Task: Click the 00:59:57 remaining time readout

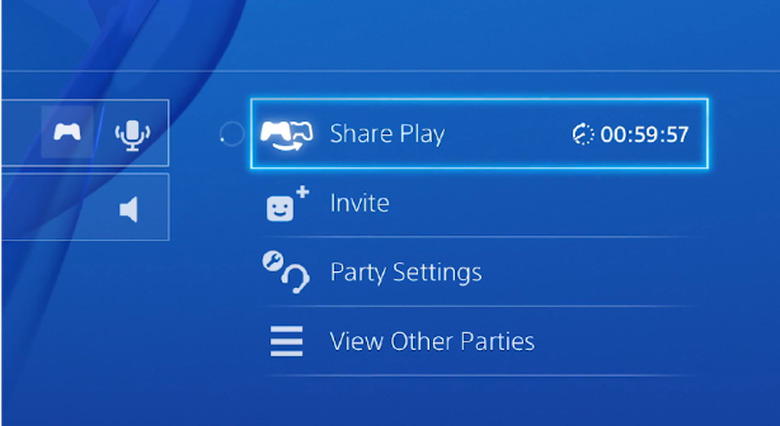Action: coord(644,134)
